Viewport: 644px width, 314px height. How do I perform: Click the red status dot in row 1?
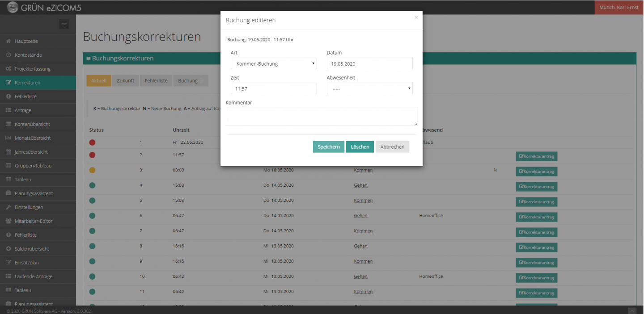coord(92,142)
